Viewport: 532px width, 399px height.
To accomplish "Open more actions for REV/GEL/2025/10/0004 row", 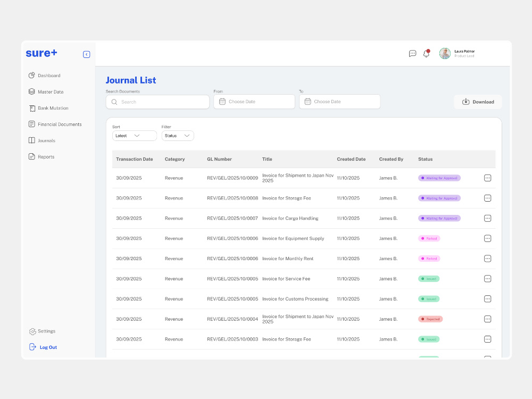I will click(487, 319).
